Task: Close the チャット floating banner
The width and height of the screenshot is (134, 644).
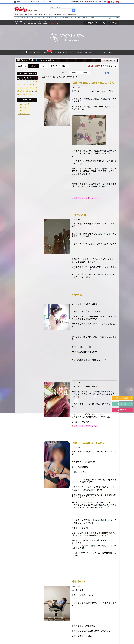Action: point(131,403)
